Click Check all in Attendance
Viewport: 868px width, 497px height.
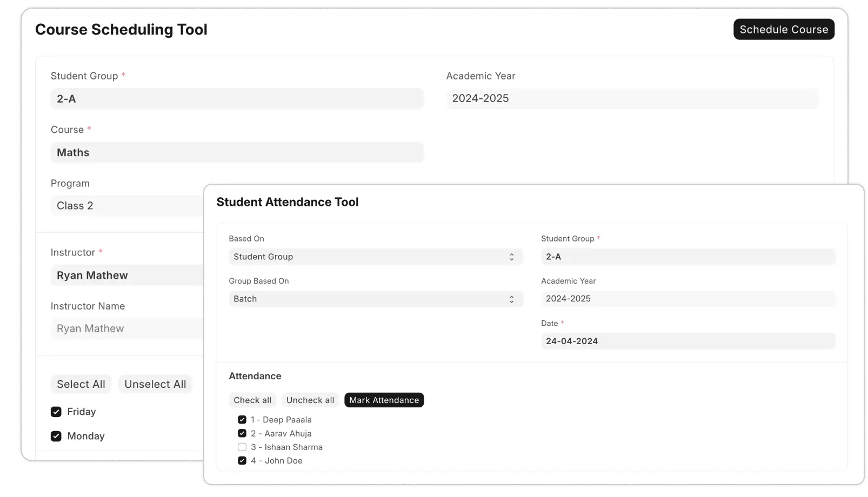[x=252, y=400]
